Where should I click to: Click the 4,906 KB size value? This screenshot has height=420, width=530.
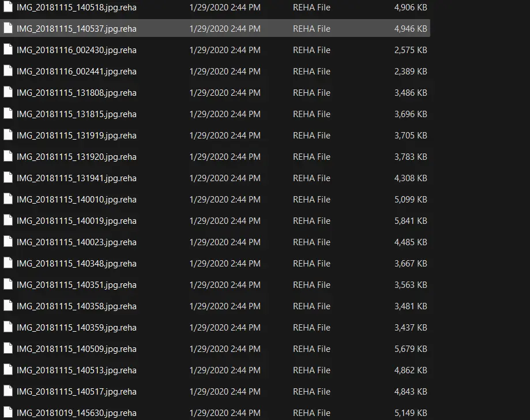[411, 7]
